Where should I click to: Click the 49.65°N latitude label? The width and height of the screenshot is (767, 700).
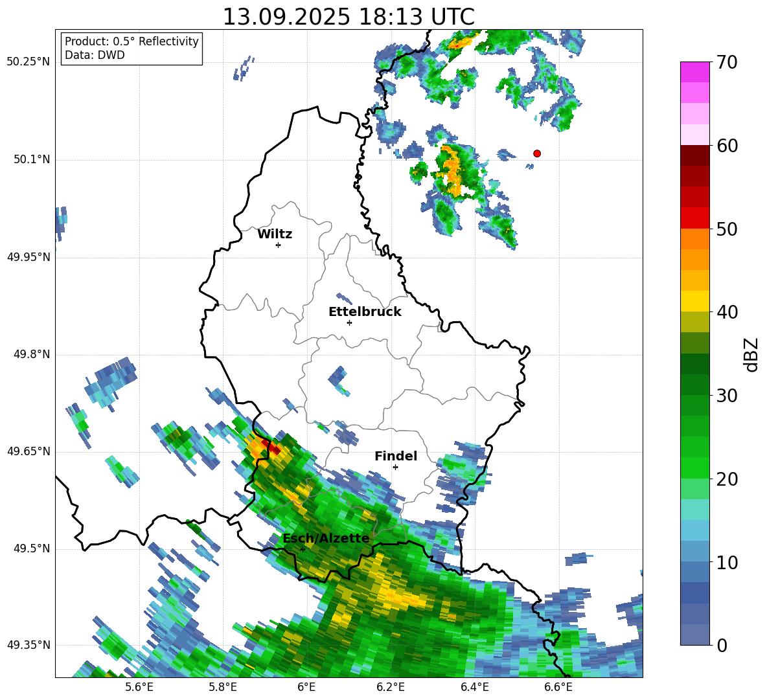pyautogui.click(x=29, y=451)
